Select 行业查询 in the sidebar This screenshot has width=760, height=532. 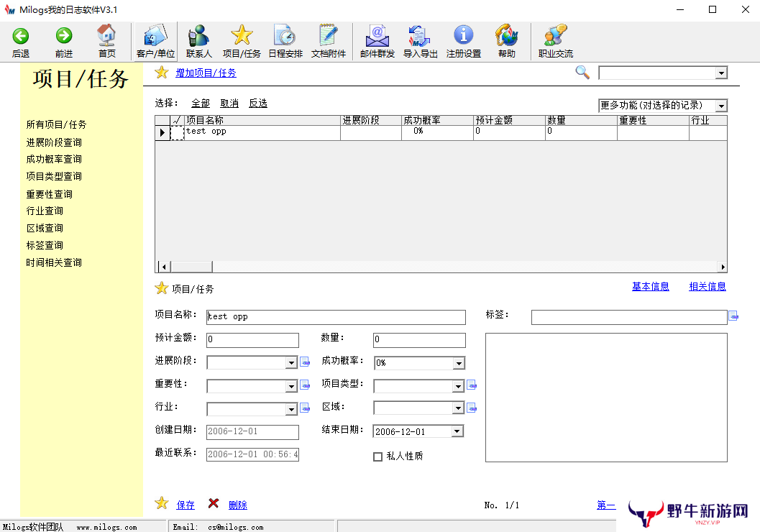(45, 211)
